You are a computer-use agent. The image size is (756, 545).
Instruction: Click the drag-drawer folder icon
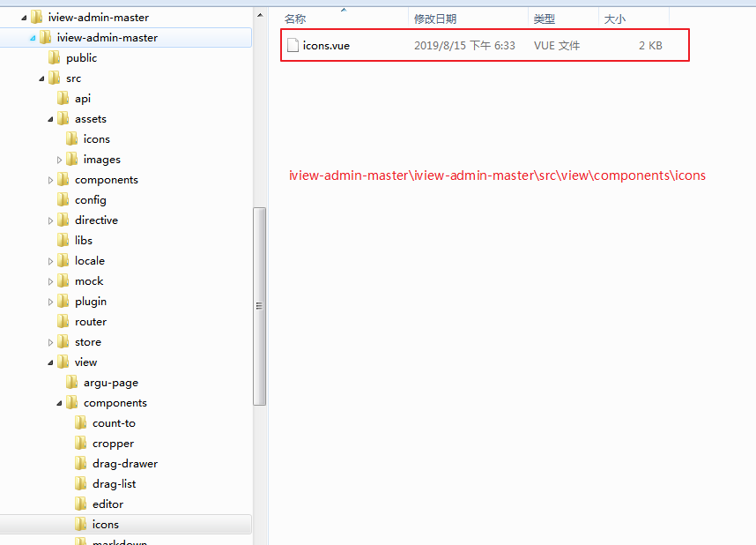pos(80,463)
